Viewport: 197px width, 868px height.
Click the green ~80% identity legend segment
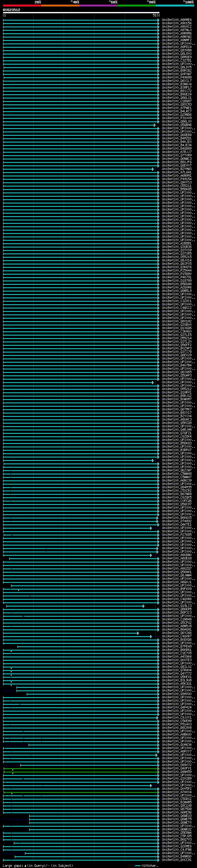click(x=137, y=6)
